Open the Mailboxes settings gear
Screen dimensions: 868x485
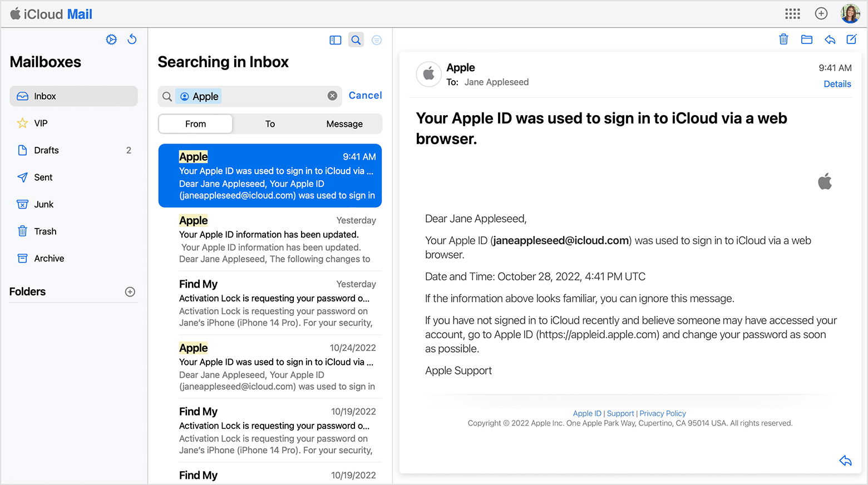pos(111,39)
